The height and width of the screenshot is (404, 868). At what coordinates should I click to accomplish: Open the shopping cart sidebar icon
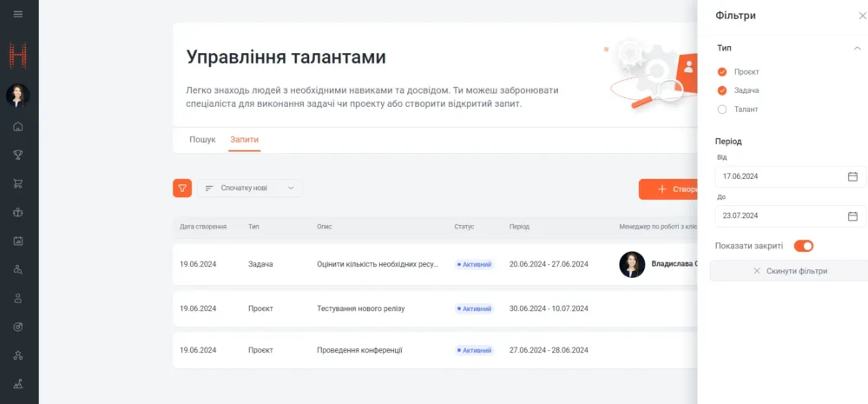pos(18,184)
